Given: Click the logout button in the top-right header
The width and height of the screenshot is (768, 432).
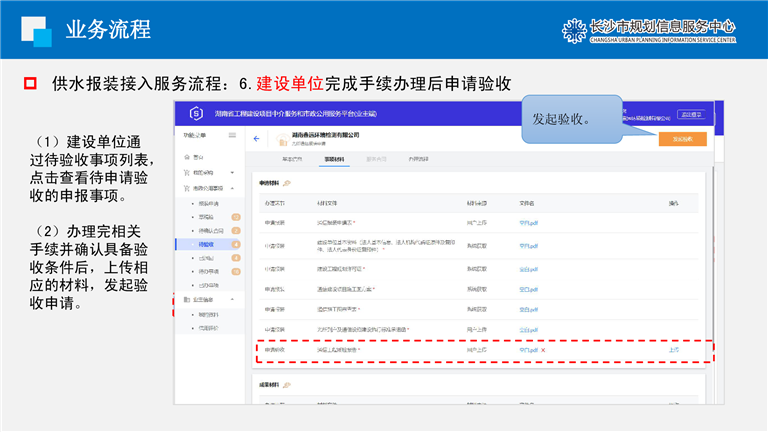Looking at the screenshot, I should 692,114.
